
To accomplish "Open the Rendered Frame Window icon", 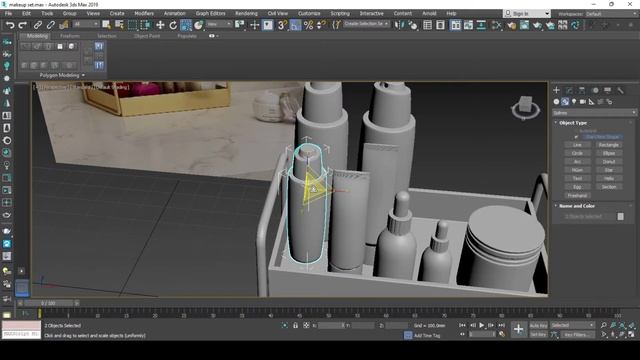I will coord(524,25).
